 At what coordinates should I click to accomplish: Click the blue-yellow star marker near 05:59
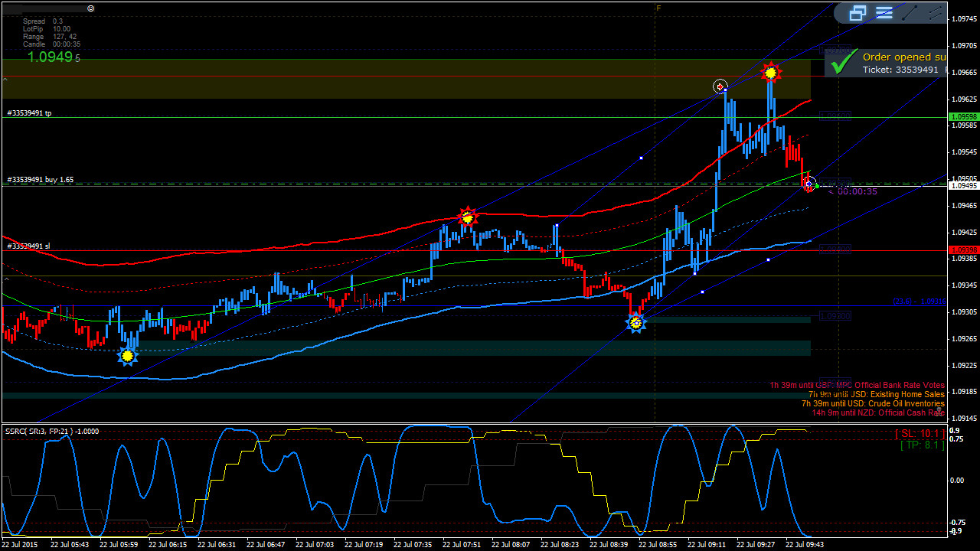coord(128,356)
